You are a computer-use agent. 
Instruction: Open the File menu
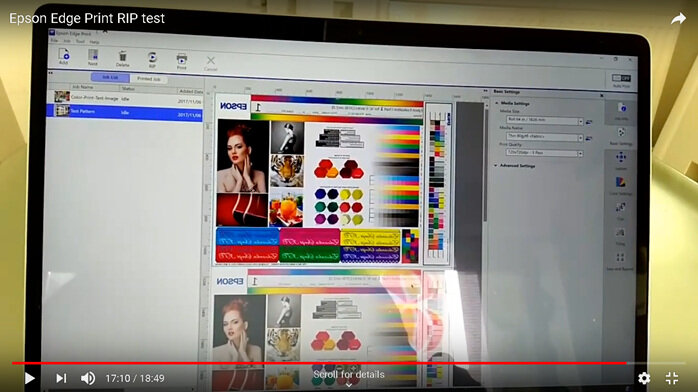(54, 40)
